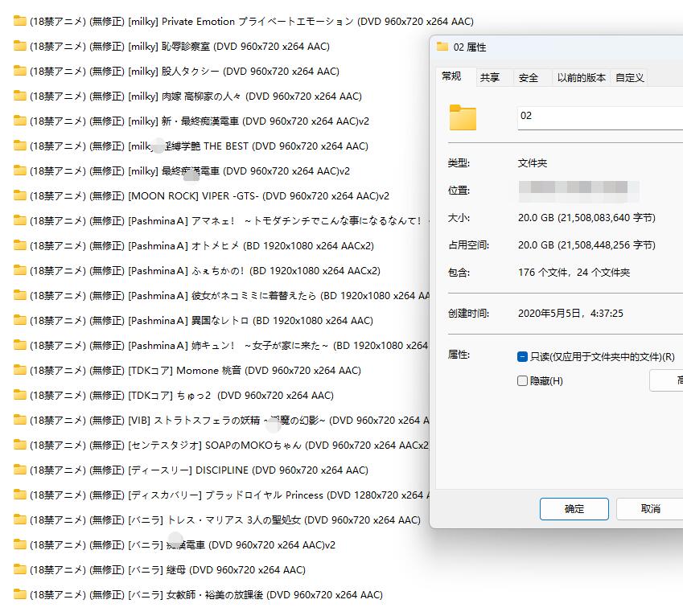683x616 pixels.
Task: Click the large folder icon in properties dialog
Action: [463, 117]
